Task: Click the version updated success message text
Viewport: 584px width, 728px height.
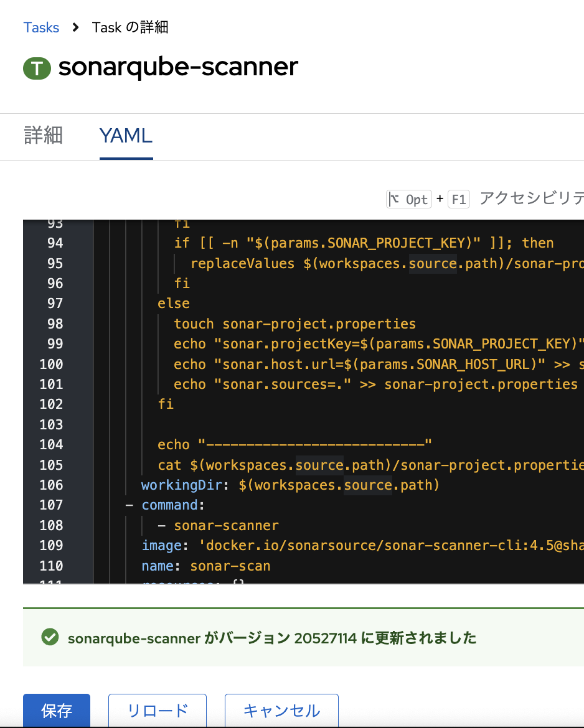Action: (x=272, y=638)
